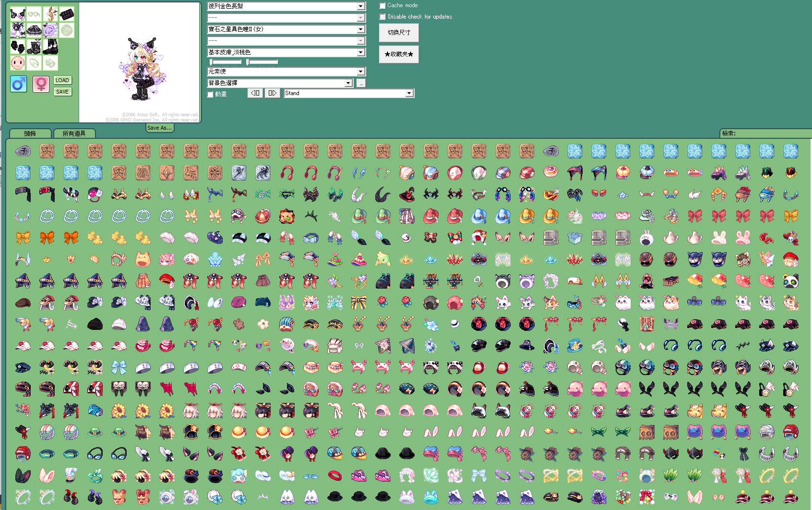Choose the Santa hat item

(x=478, y=238)
